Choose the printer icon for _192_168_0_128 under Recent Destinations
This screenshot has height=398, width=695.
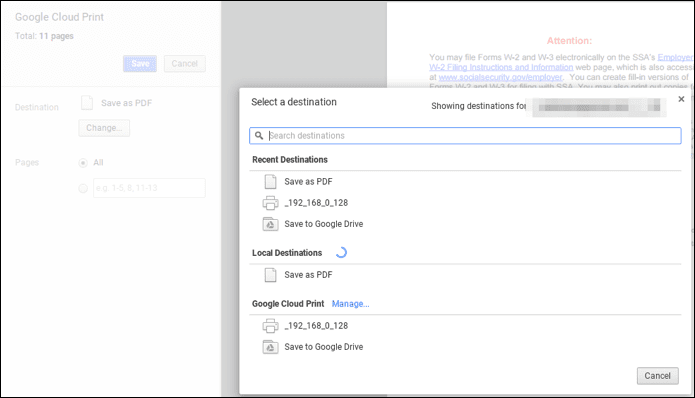click(270, 203)
